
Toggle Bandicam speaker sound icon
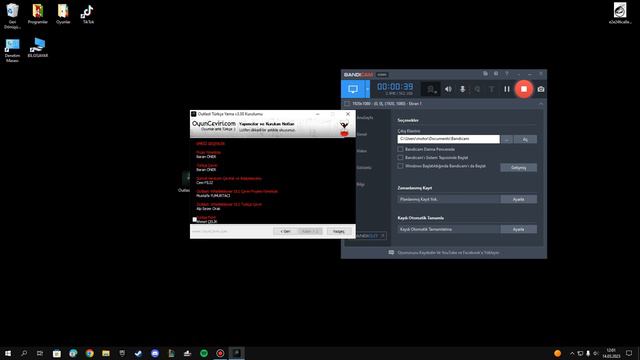[448, 89]
